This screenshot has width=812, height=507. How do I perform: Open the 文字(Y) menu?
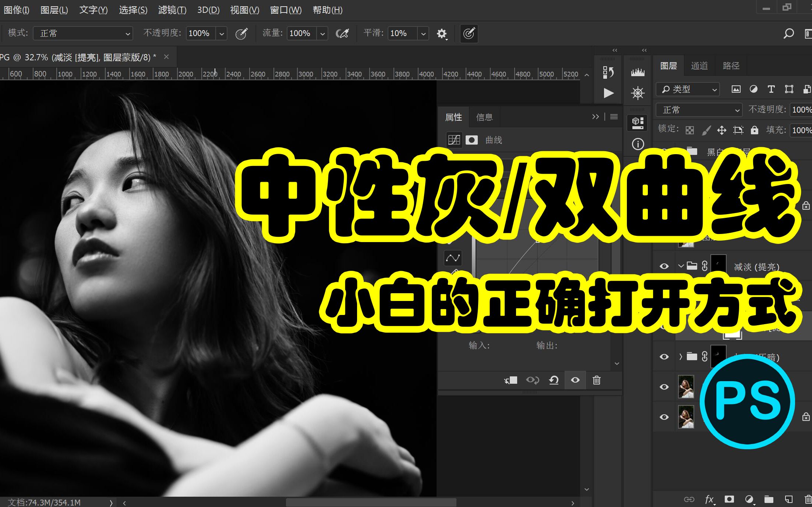(x=93, y=10)
